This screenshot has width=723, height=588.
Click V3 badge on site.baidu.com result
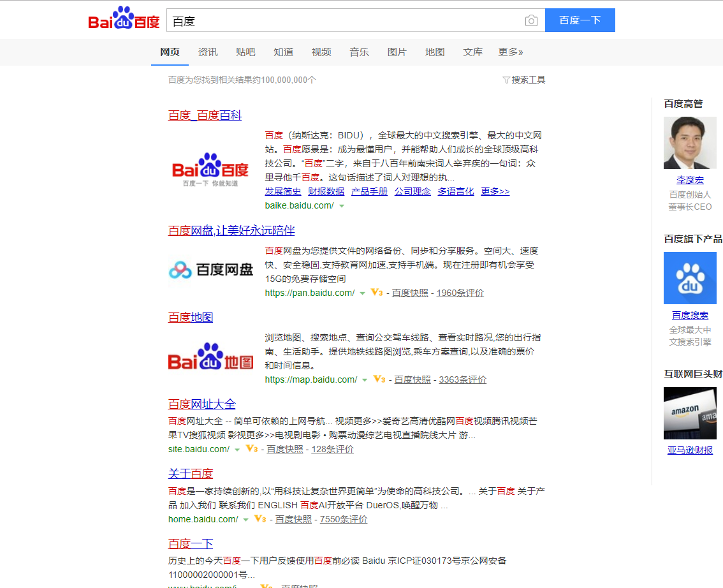click(252, 448)
